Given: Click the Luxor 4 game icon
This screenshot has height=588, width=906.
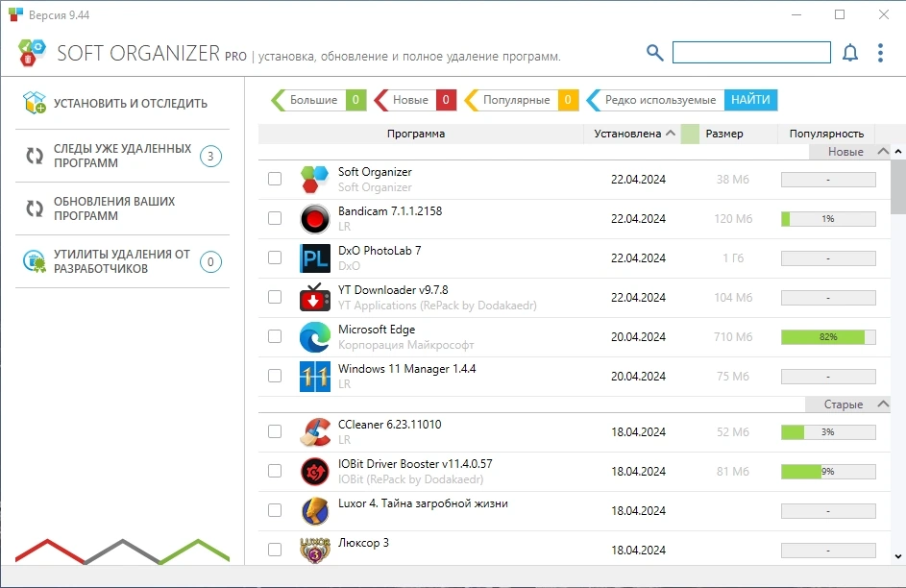Looking at the screenshot, I should point(315,510).
